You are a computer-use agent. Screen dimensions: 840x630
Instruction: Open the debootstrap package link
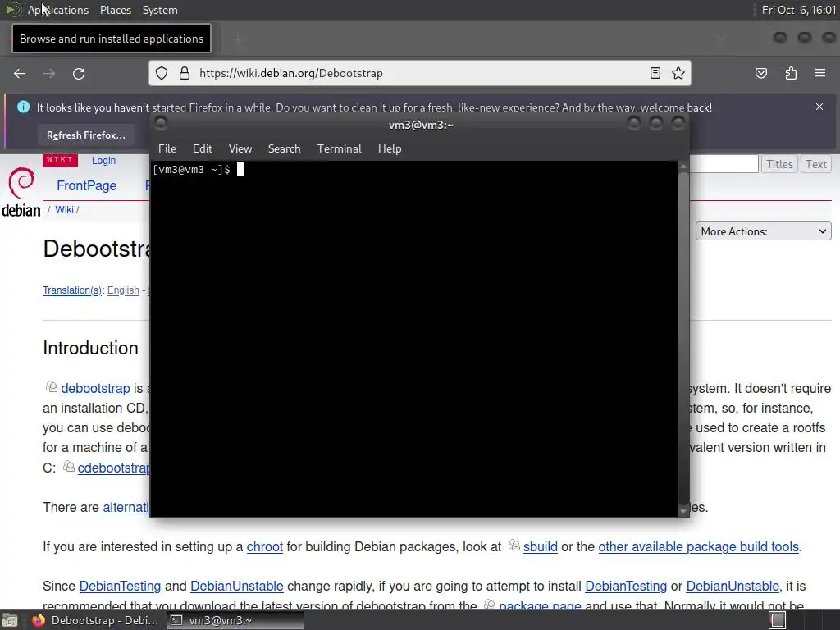95,388
